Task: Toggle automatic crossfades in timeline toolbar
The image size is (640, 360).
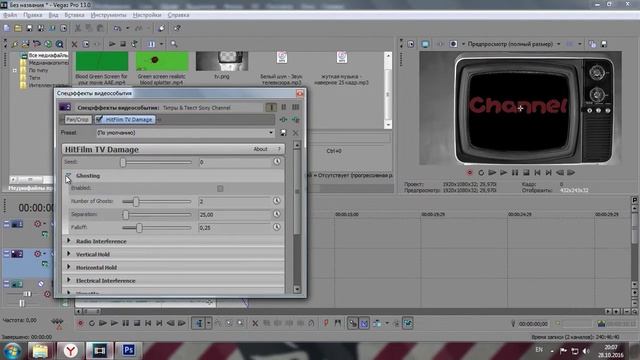Action: pyautogui.click(x=364, y=323)
